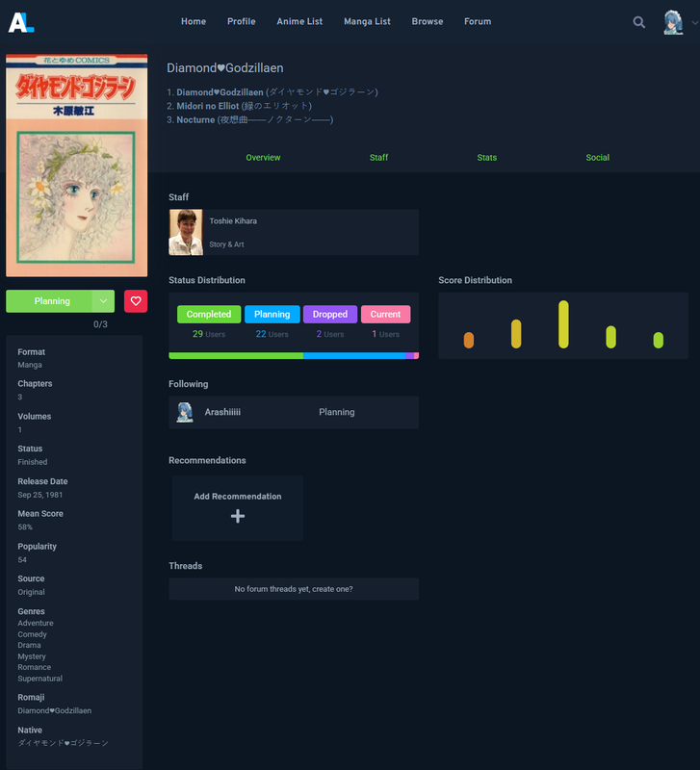The height and width of the screenshot is (770, 700).
Task: Go to the Home nav item
Action: point(194,21)
